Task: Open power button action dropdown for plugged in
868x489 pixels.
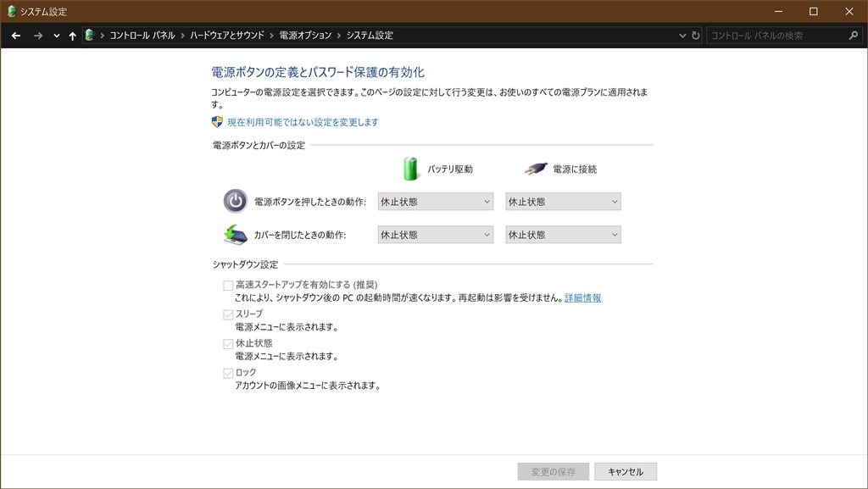Action: (563, 202)
